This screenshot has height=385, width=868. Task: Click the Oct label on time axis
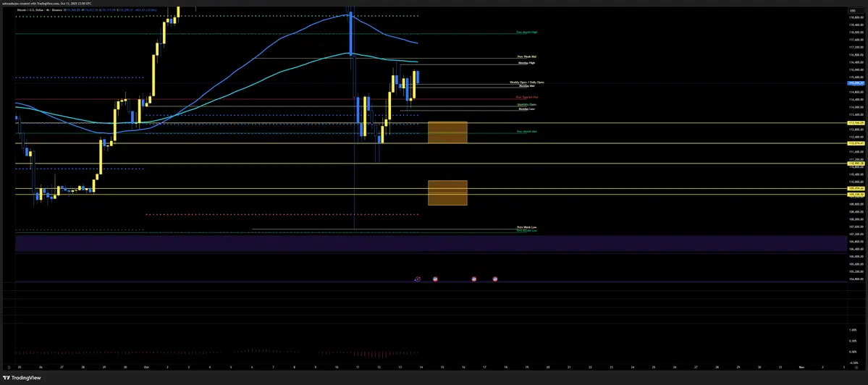click(x=146, y=367)
